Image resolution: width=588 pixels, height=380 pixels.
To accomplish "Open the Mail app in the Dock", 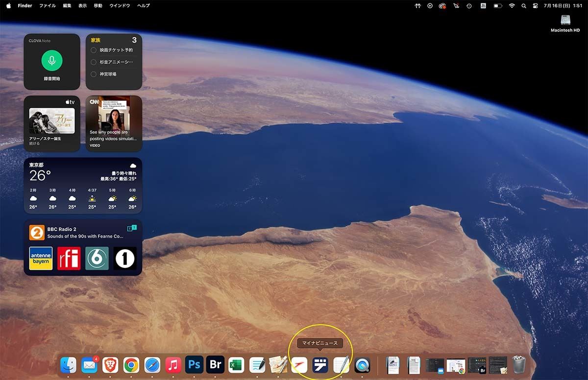I will click(x=89, y=365).
